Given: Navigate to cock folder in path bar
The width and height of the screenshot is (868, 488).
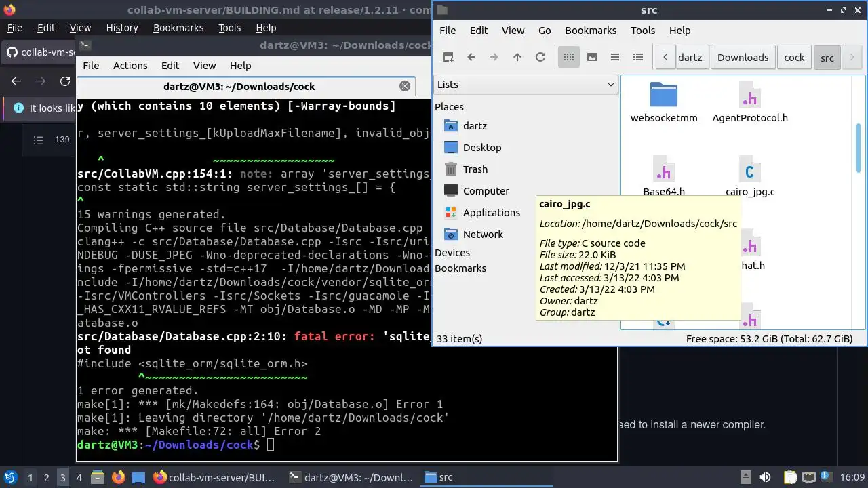Looking at the screenshot, I should [794, 57].
